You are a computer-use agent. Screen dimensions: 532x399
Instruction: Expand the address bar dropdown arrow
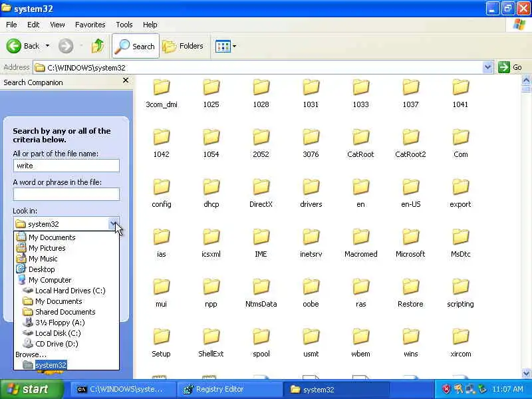(487, 68)
